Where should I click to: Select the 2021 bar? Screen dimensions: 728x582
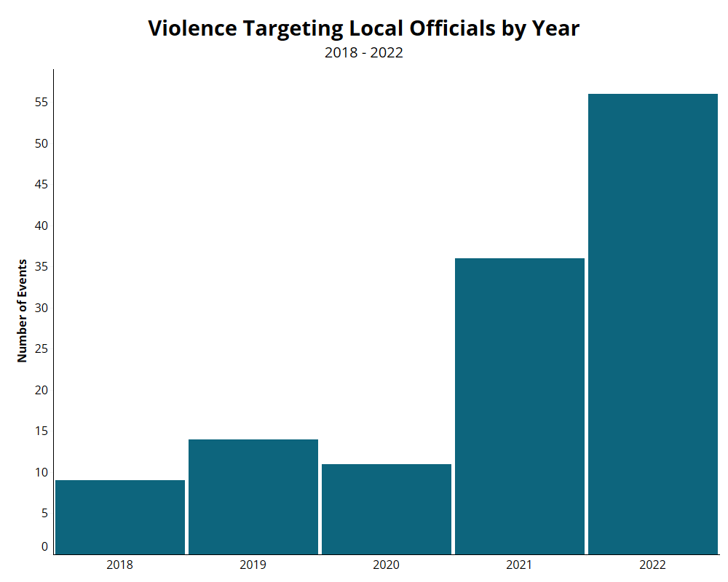(x=520, y=406)
